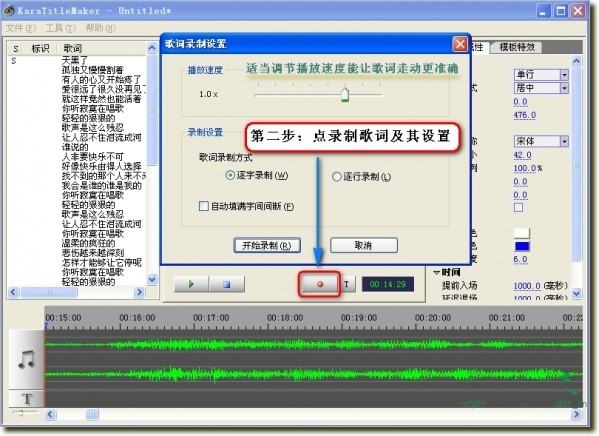
Task: Click the 00:14:29 time display
Action: (x=388, y=284)
